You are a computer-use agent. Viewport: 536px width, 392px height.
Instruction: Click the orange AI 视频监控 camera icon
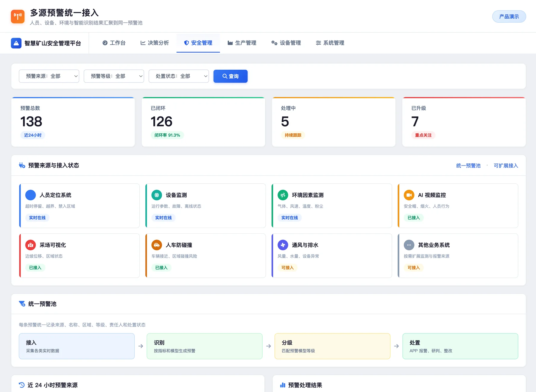click(409, 195)
